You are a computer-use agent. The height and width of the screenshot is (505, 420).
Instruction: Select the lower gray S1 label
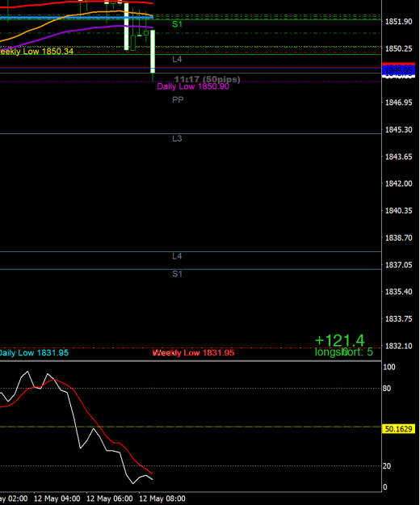178,274
